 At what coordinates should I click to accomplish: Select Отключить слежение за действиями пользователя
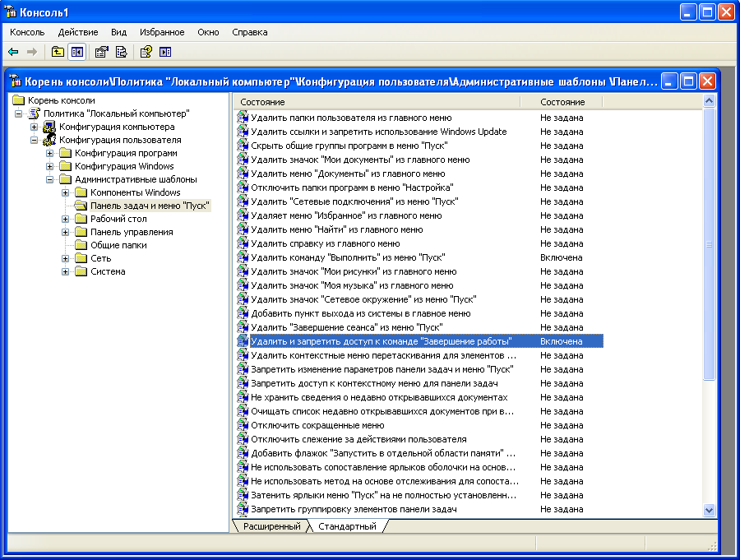click(358, 439)
